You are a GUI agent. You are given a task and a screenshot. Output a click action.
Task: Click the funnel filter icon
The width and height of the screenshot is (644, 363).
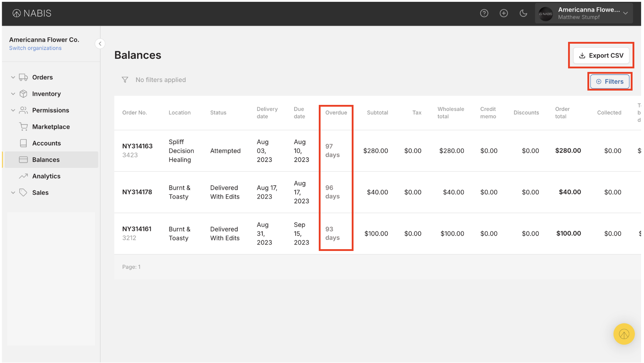pyautogui.click(x=125, y=80)
